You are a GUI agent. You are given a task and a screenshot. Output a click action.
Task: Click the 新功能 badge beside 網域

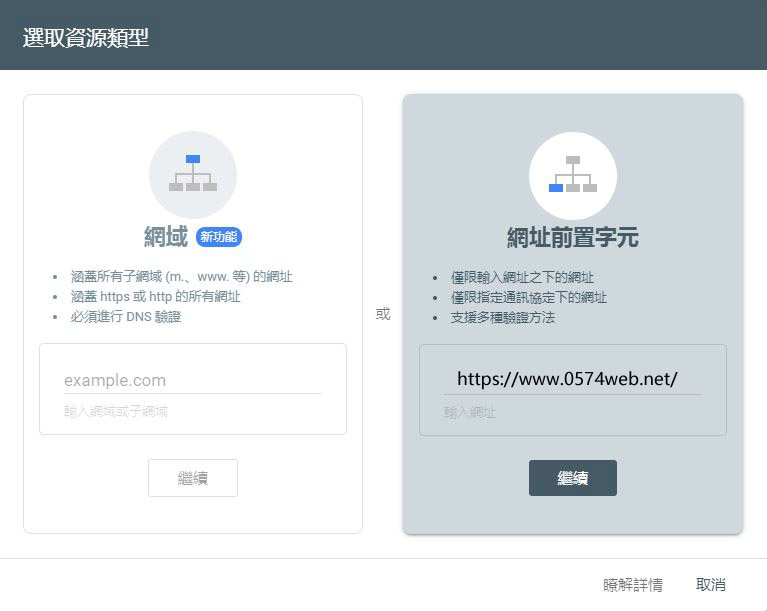click(219, 237)
